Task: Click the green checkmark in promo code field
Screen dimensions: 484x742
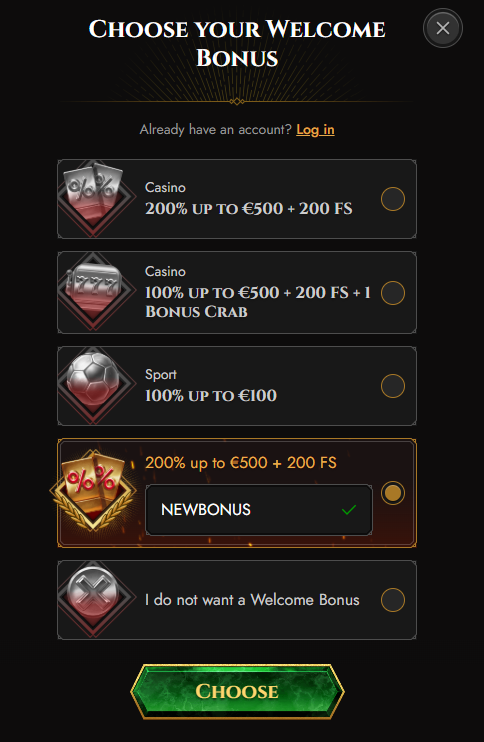Action: click(349, 510)
